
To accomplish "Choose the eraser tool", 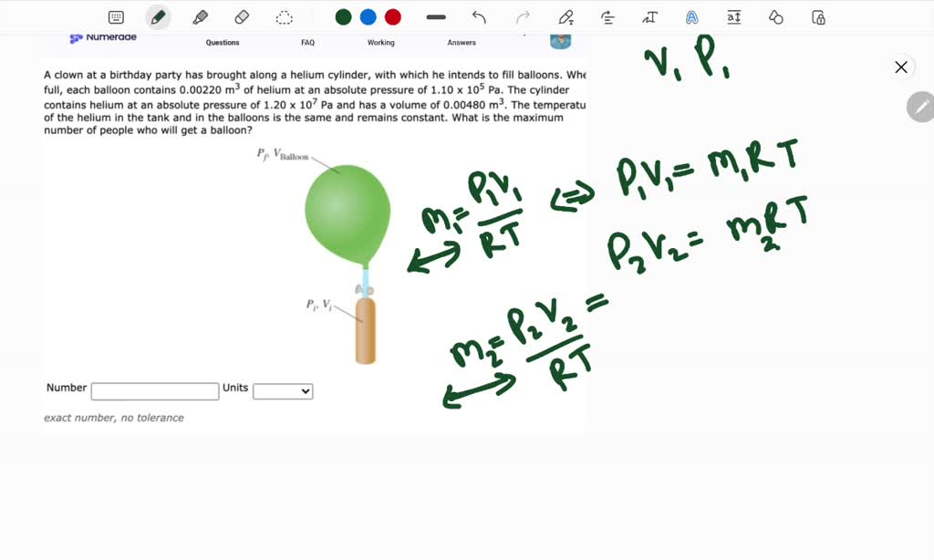I will [242, 16].
